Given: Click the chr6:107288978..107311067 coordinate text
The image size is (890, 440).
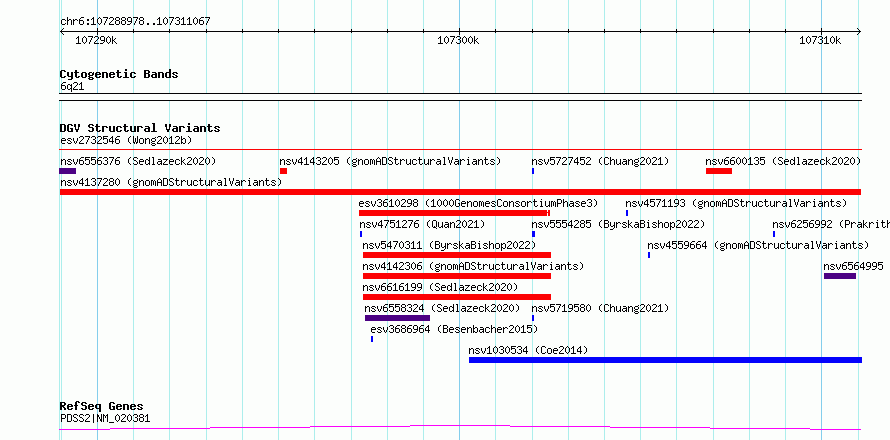Looking at the screenshot, I should [x=135, y=22].
